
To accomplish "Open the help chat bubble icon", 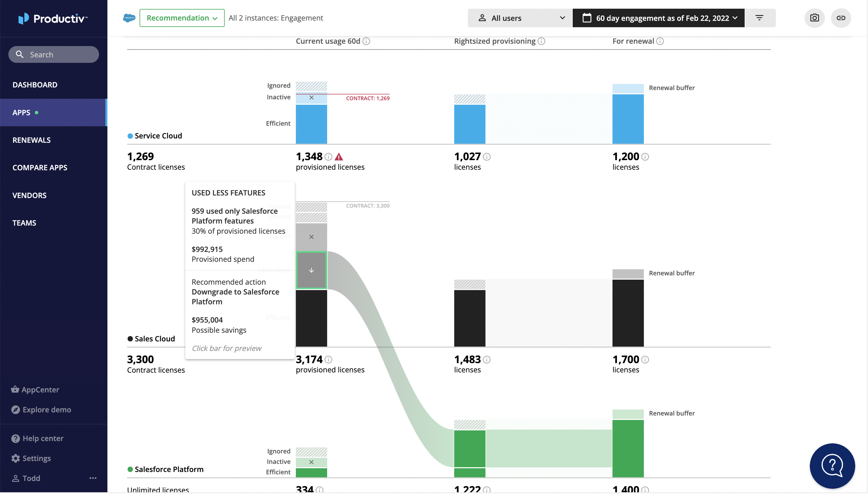I will pos(832,466).
